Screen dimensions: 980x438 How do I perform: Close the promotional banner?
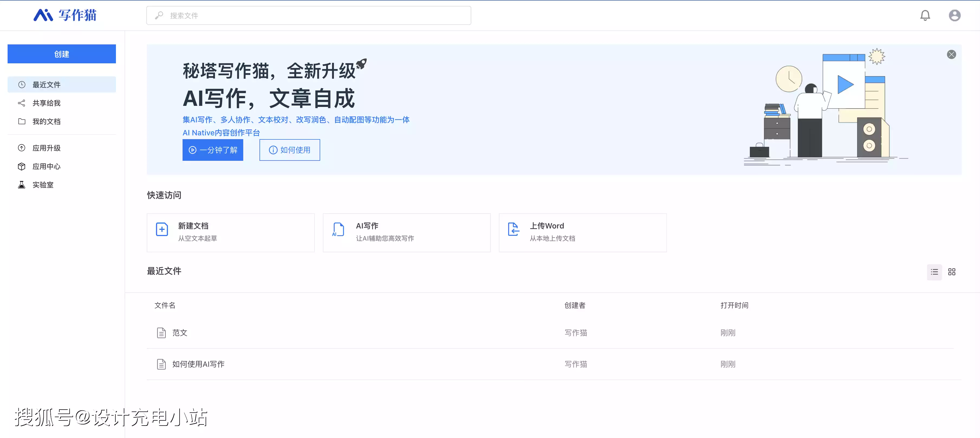pyautogui.click(x=951, y=54)
